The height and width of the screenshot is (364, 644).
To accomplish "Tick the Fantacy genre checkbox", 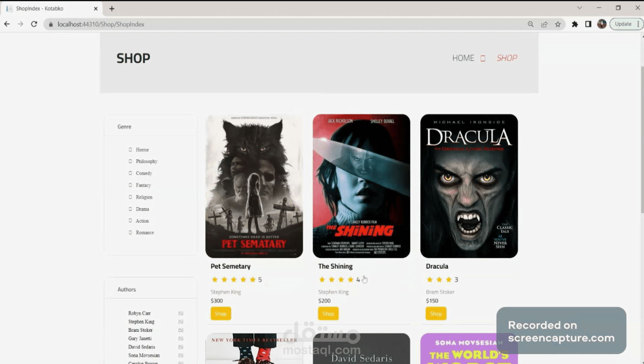I will click(x=130, y=185).
